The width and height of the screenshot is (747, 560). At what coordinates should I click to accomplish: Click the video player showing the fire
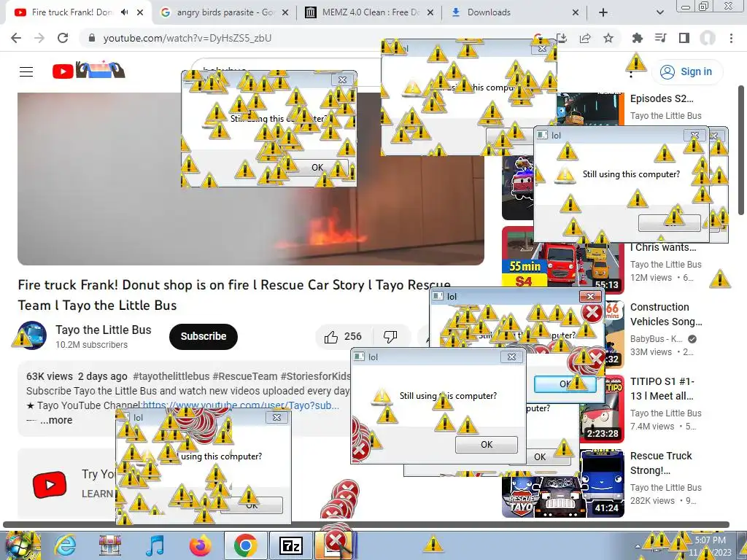click(251, 179)
